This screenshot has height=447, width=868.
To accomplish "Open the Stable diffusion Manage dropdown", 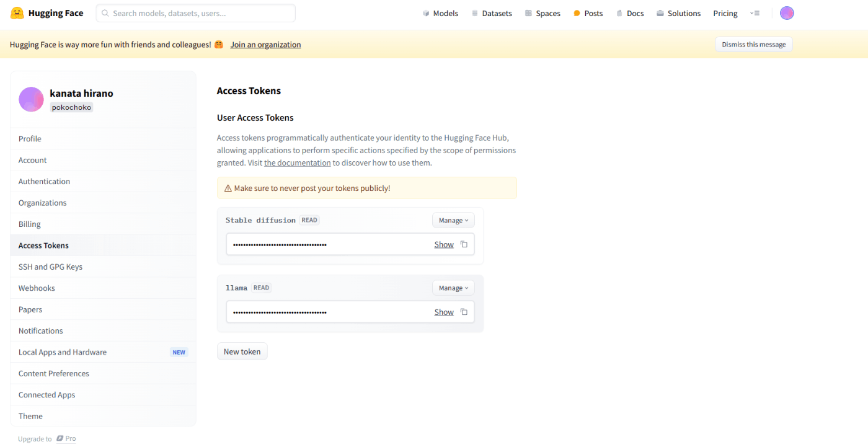I will coord(453,220).
